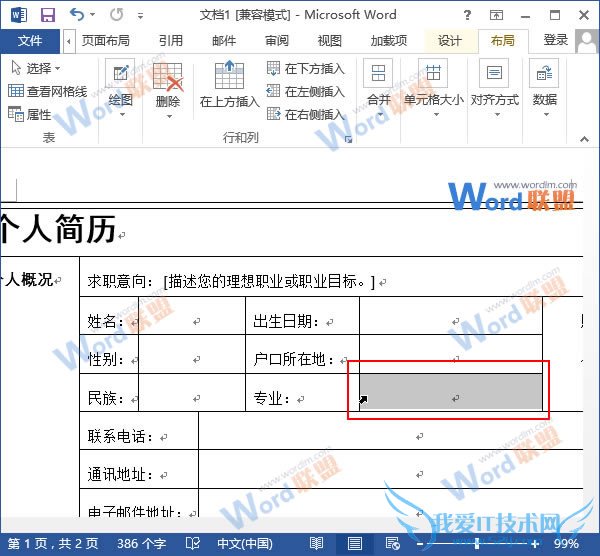The image size is (600, 556).
Task: Open the 选择 dropdown
Action: [36, 68]
